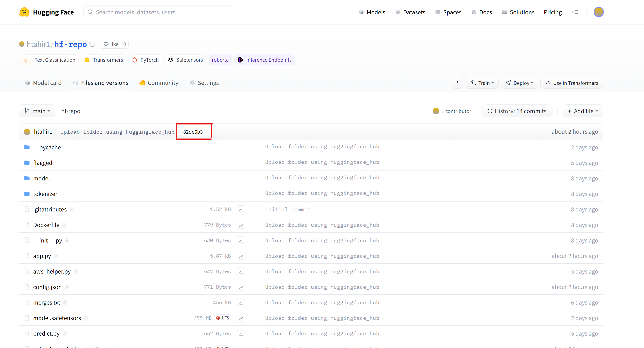Click download icon for app.py
Image resolution: width=644 pixels, height=348 pixels.
241,256
